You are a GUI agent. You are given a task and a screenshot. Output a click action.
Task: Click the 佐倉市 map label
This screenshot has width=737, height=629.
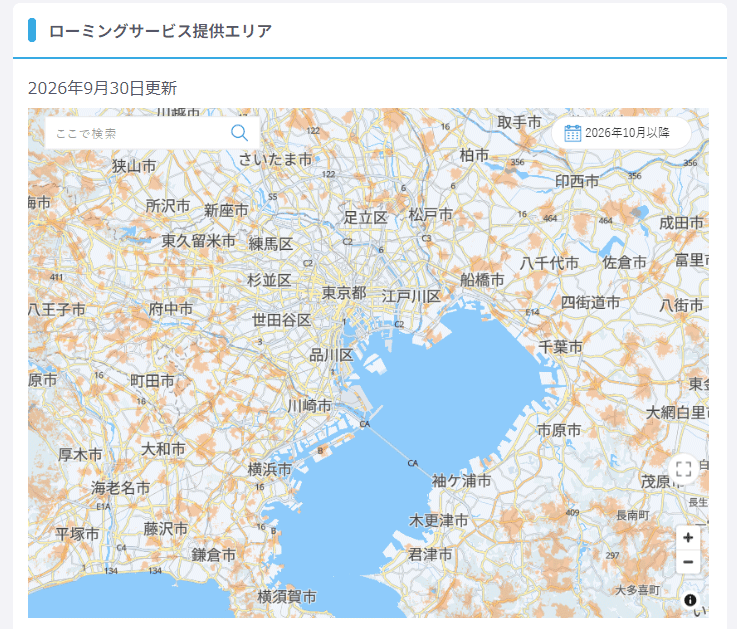(625, 262)
